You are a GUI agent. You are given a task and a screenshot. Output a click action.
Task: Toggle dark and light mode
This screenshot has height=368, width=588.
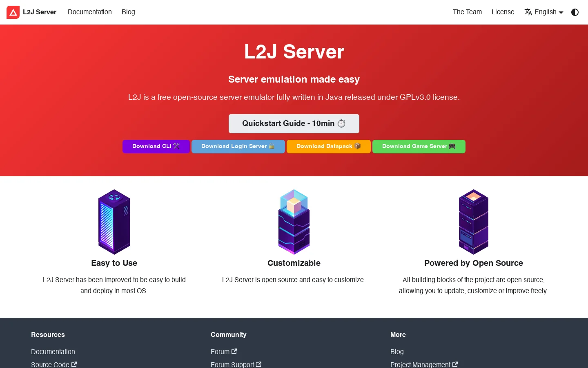pos(575,12)
